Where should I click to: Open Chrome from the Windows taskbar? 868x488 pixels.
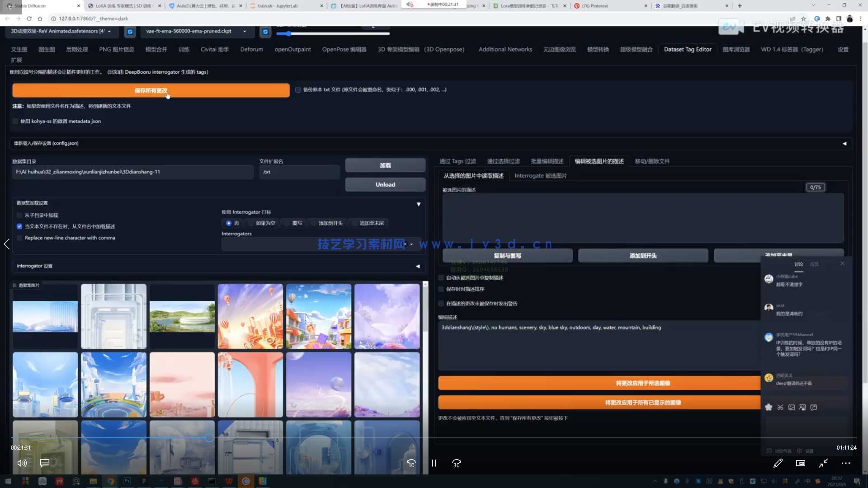(110, 481)
